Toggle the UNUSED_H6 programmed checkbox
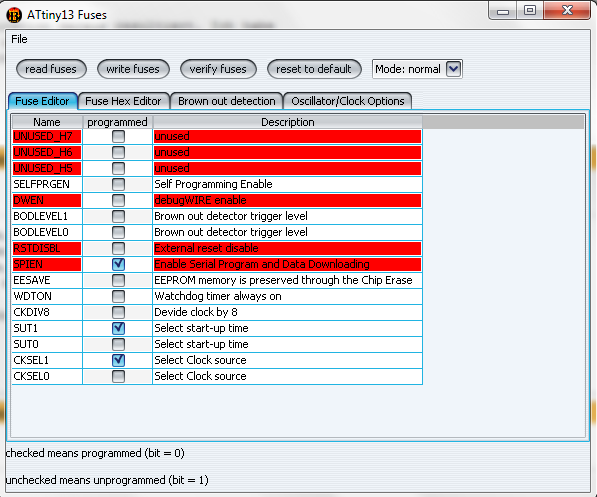The image size is (597, 497). tap(118, 152)
